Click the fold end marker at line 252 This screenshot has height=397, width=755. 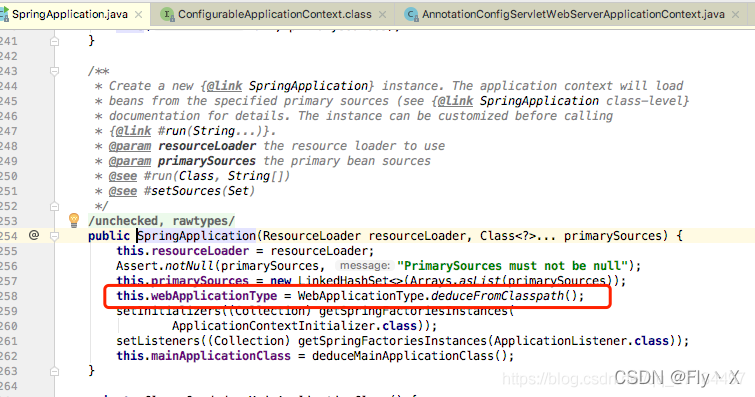pos(54,206)
